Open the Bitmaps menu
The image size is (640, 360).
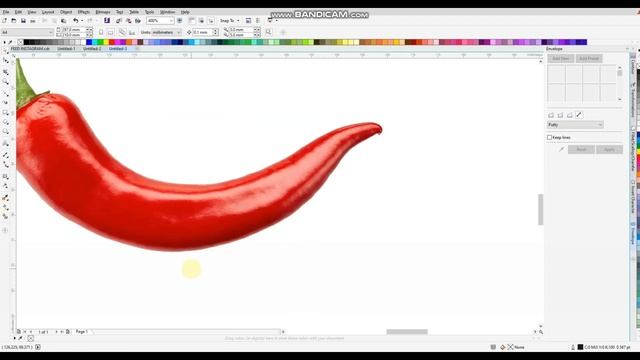(x=103, y=12)
